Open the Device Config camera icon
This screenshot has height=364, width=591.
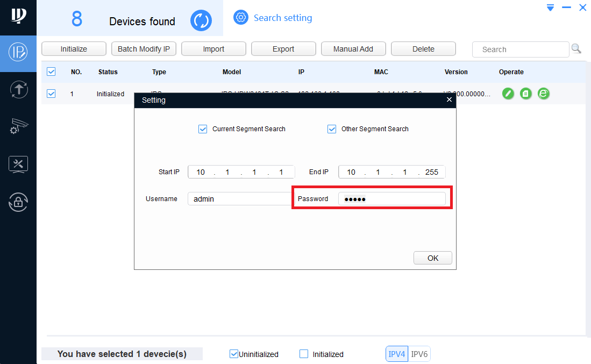pos(18,126)
